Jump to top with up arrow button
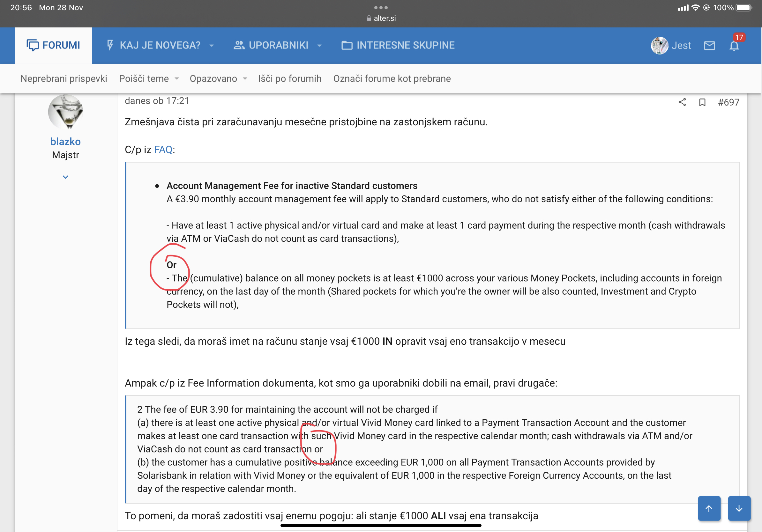Screen dimensions: 762x532 click(709, 508)
